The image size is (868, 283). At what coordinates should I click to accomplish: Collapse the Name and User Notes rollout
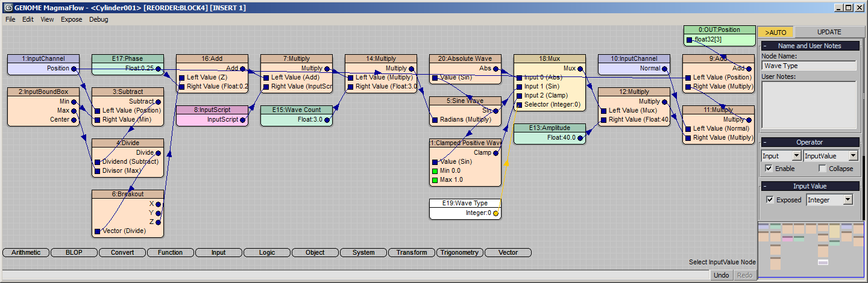[810, 46]
